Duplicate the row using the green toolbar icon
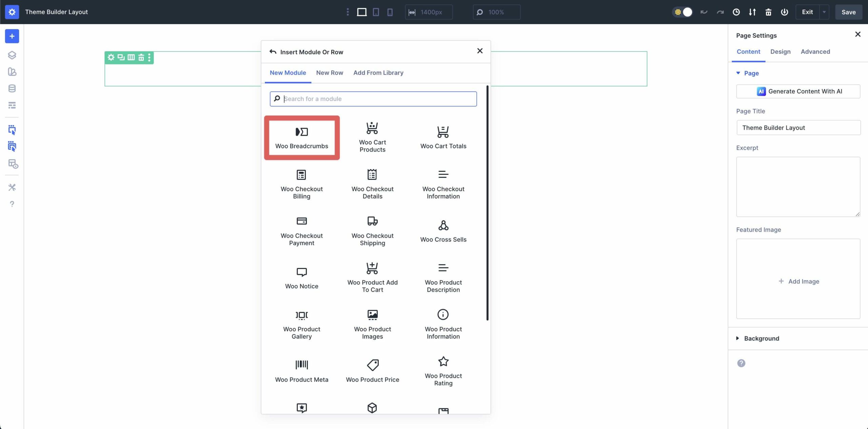The width and height of the screenshot is (868, 429). (x=120, y=57)
